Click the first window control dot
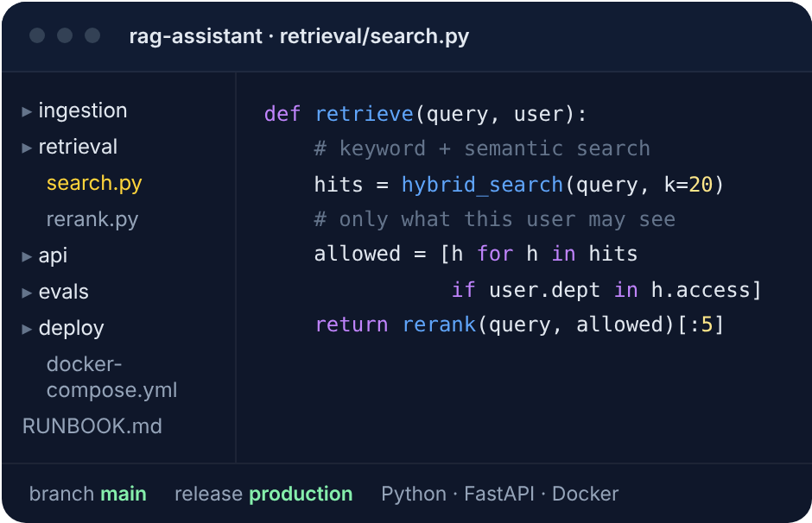 point(37,35)
